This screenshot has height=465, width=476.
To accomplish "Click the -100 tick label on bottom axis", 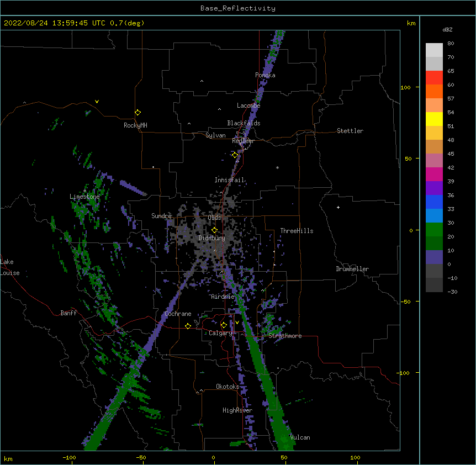I will 69,458.
